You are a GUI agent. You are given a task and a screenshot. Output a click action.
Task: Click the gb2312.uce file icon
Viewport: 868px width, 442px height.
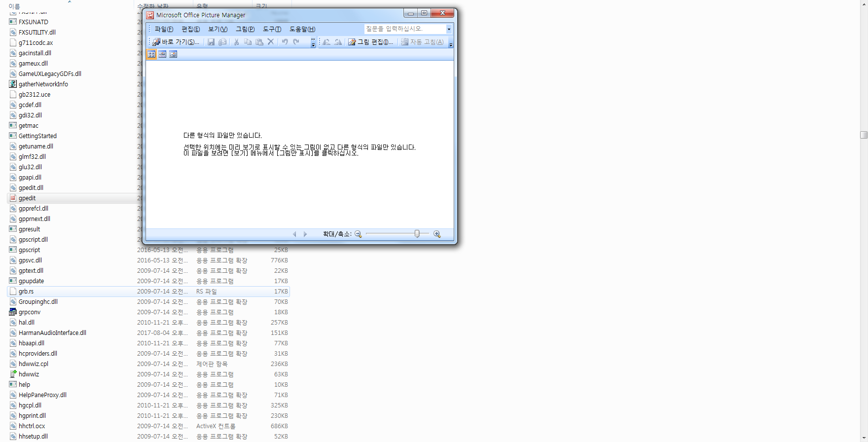13,95
